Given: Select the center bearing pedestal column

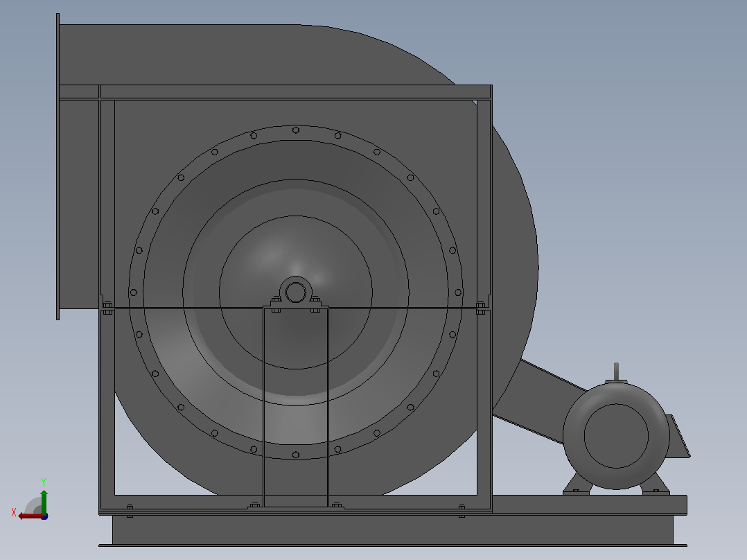Looking at the screenshot, I should (x=295, y=408).
